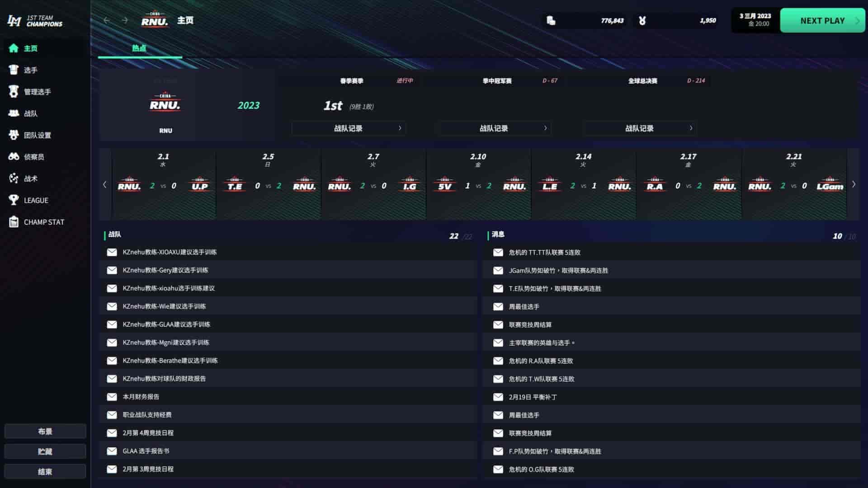Click the 布景 button
868x488 pixels.
(x=45, y=431)
